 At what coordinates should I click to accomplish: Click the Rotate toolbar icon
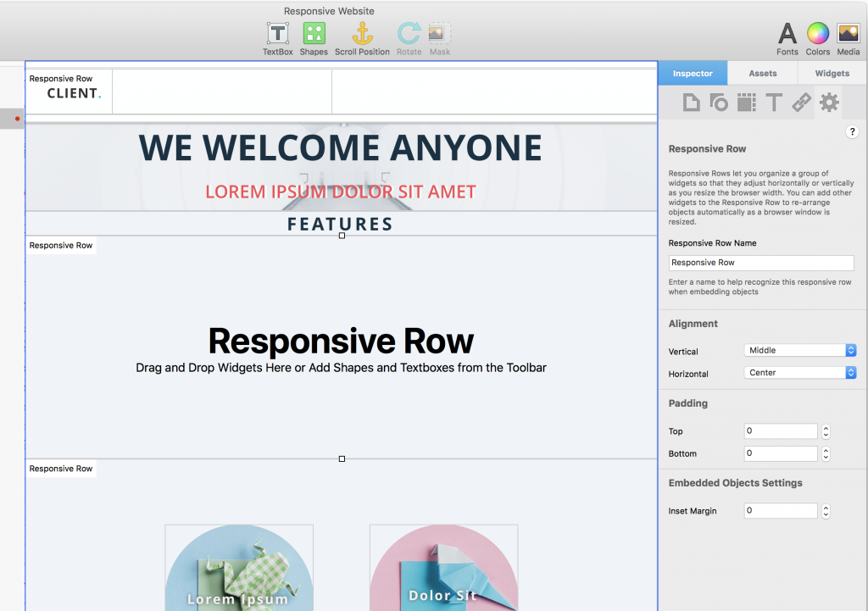[x=409, y=39]
